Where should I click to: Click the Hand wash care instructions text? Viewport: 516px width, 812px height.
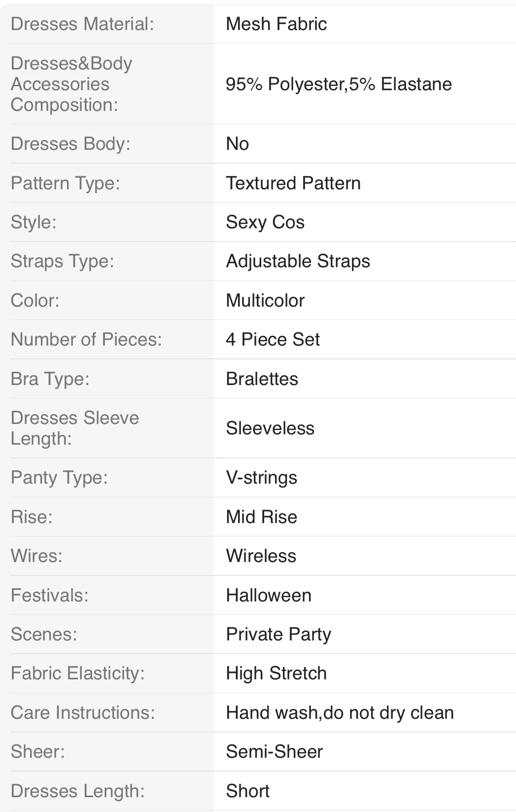pyautogui.click(x=339, y=713)
